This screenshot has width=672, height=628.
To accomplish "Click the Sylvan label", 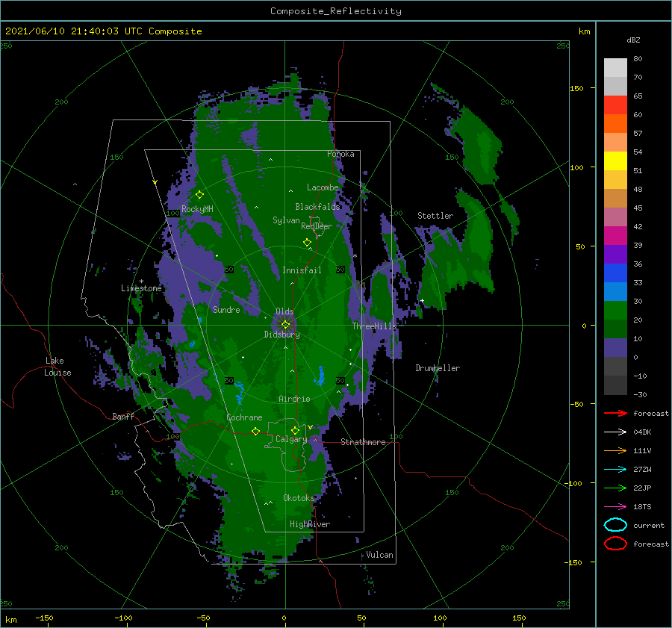I will (286, 220).
